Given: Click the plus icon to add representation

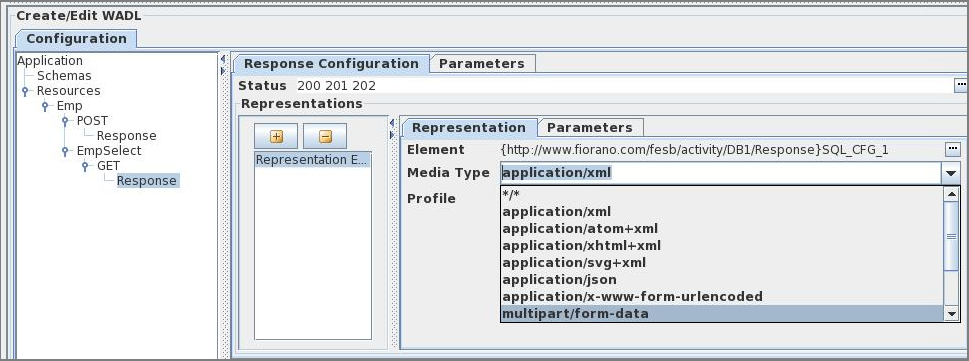Looking at the screenshot, I should (x=276, y=137).
